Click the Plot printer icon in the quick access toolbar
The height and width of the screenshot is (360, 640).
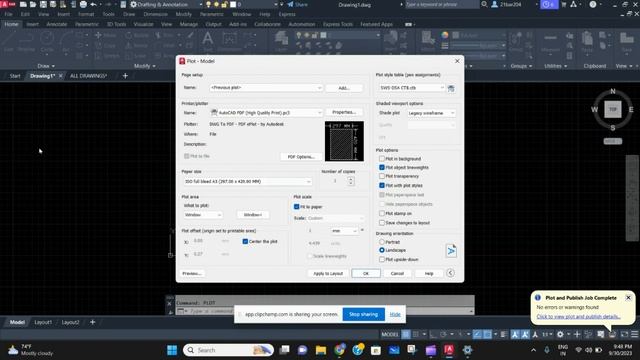pos(83,4)
